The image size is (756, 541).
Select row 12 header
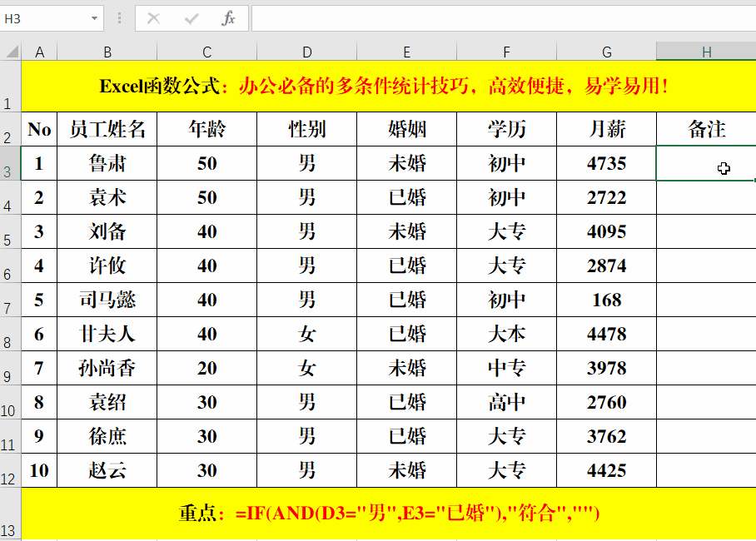pos(10,470)
